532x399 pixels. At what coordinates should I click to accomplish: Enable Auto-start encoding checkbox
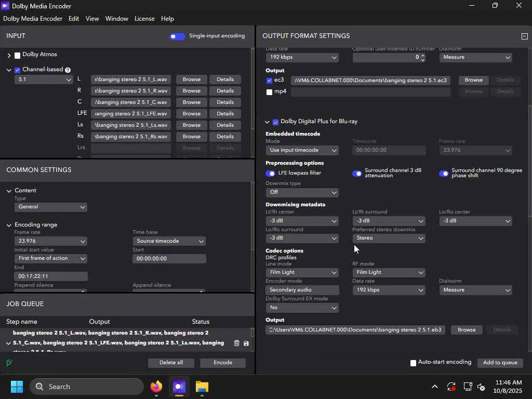click(x=413, y=363)
